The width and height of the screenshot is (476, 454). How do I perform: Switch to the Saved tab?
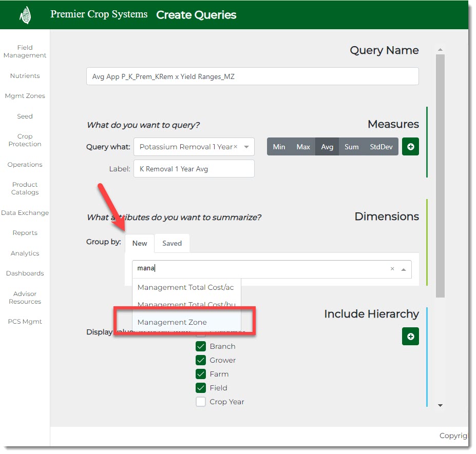pyautogui.click(x=172, y=243)
